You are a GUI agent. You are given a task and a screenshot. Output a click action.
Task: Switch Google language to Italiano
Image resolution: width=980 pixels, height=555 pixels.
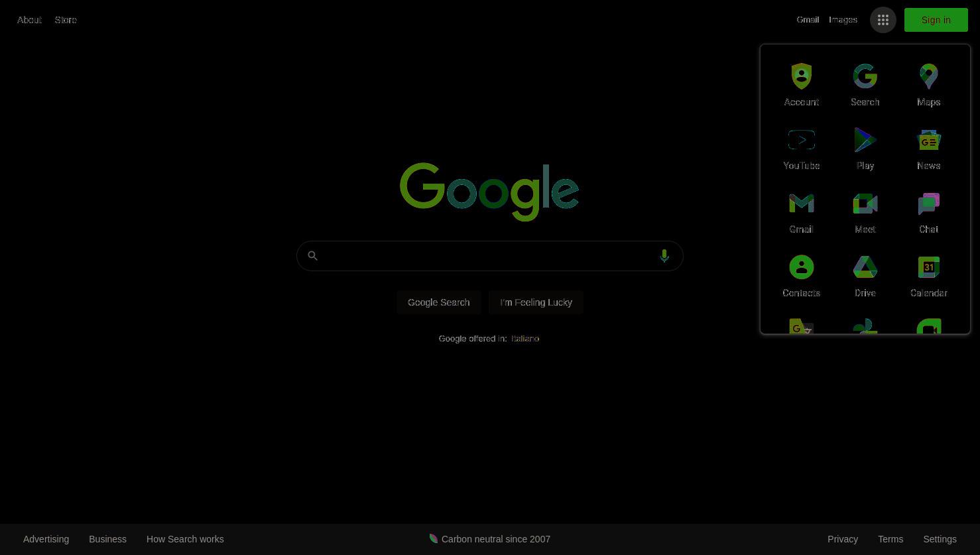[525, 339]
